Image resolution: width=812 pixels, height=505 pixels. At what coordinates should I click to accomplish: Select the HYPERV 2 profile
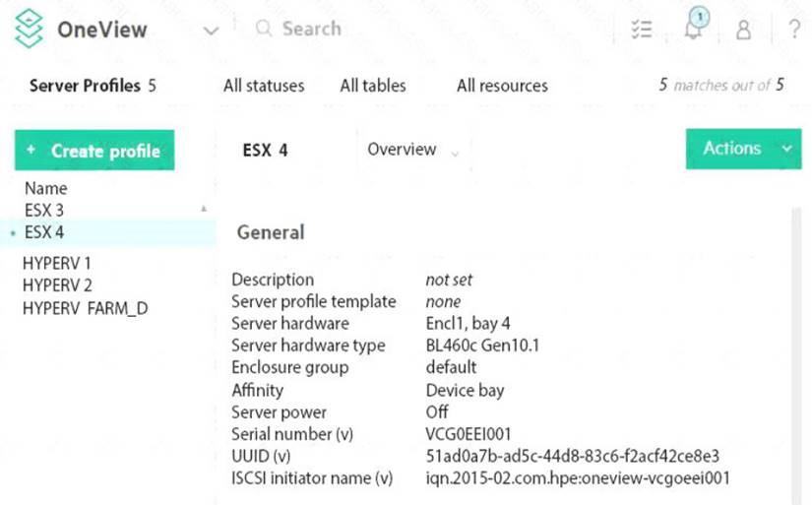point(56,285)
